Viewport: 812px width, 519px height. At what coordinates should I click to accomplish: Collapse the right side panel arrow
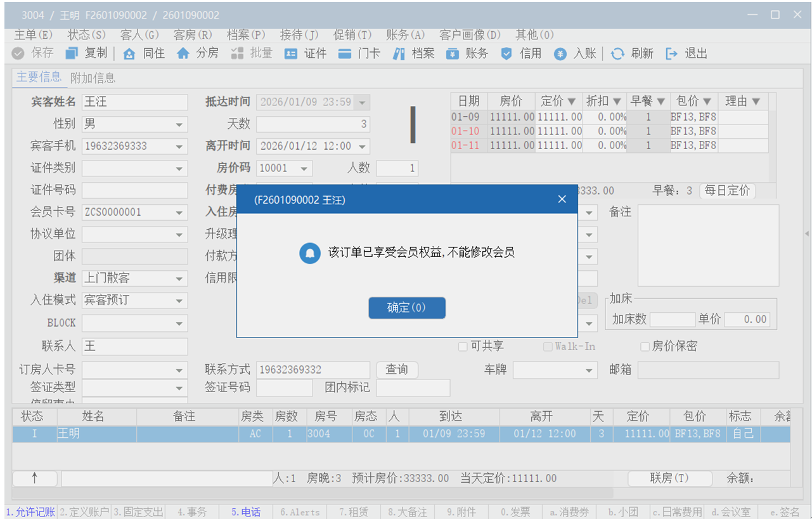click(807, 234)
